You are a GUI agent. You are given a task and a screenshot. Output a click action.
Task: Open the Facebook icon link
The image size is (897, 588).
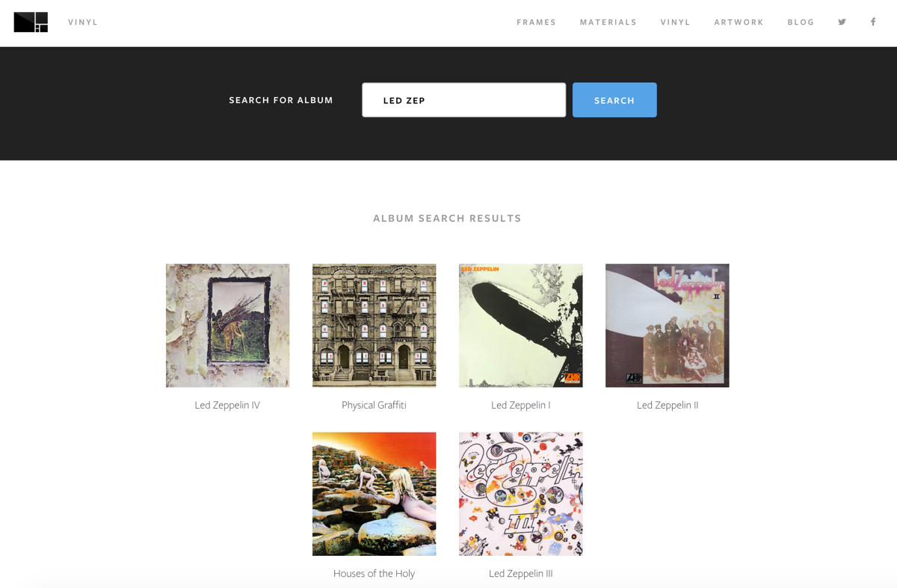tap(873, 22)
